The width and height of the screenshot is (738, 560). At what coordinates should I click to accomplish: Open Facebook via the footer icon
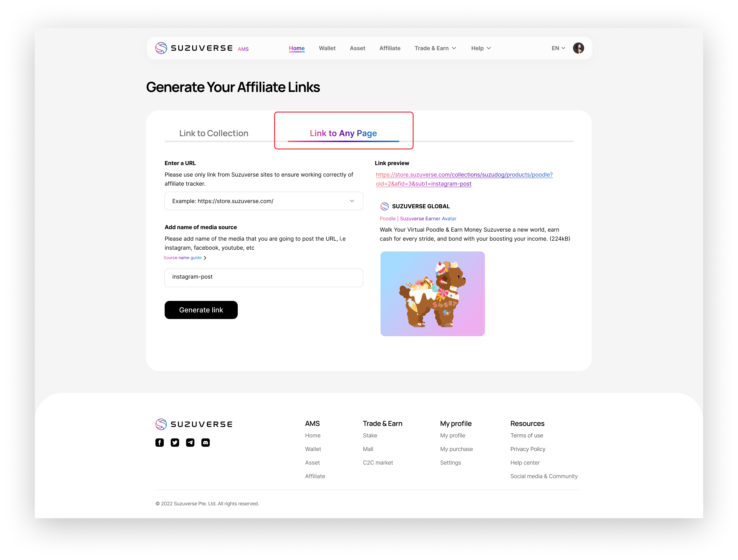click(x=159, y=442)
